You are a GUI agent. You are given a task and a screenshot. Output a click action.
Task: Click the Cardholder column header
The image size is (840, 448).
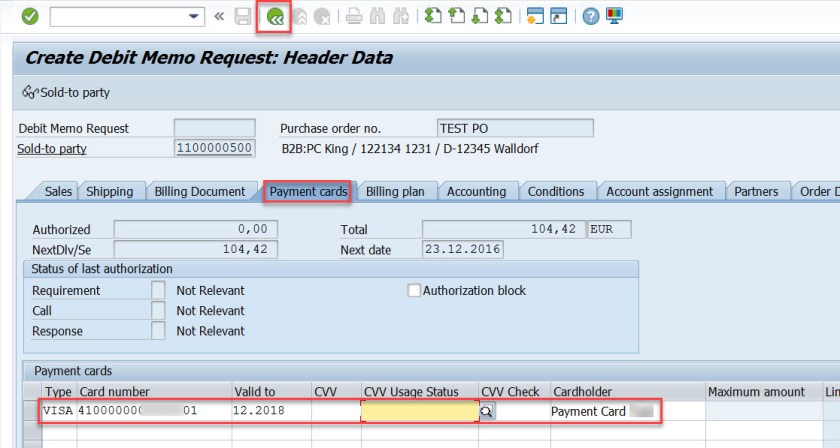point(628,392)
